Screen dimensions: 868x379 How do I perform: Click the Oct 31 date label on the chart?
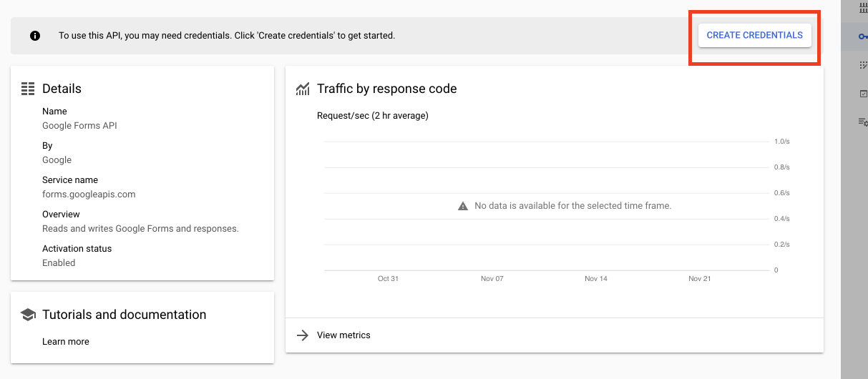(388, 279)
